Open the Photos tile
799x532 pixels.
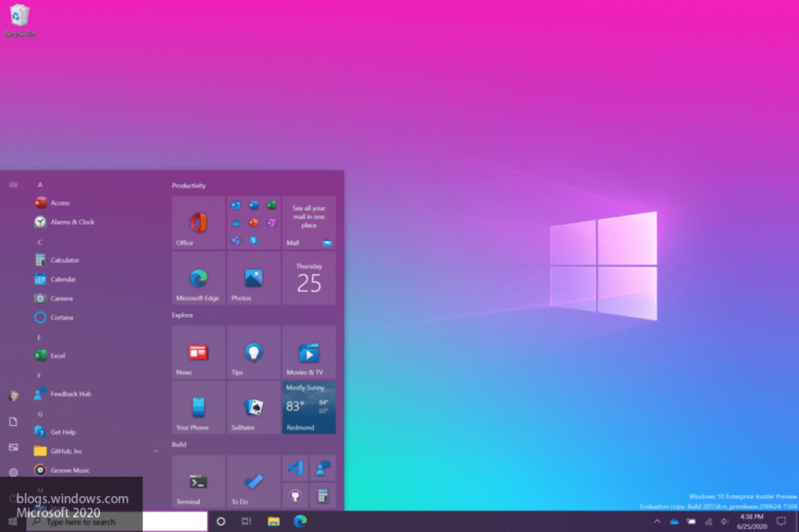(x=253, y=278)
